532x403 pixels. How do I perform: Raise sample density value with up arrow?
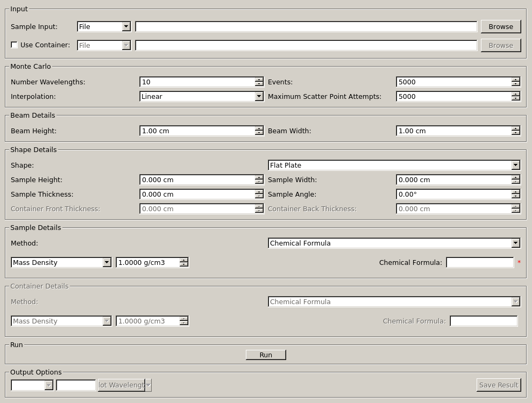[184, 260]
